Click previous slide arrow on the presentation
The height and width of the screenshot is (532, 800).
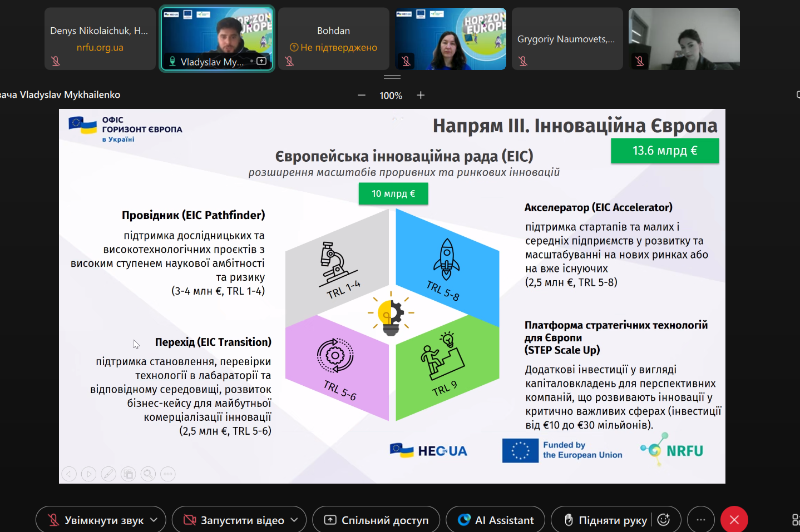(x=69, y=474)
